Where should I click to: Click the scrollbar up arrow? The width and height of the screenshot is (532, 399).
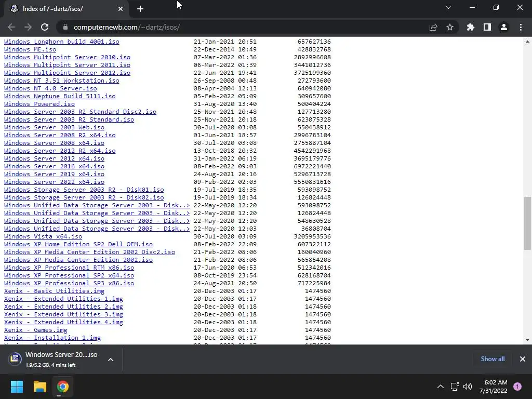click(x=527, y=42)
